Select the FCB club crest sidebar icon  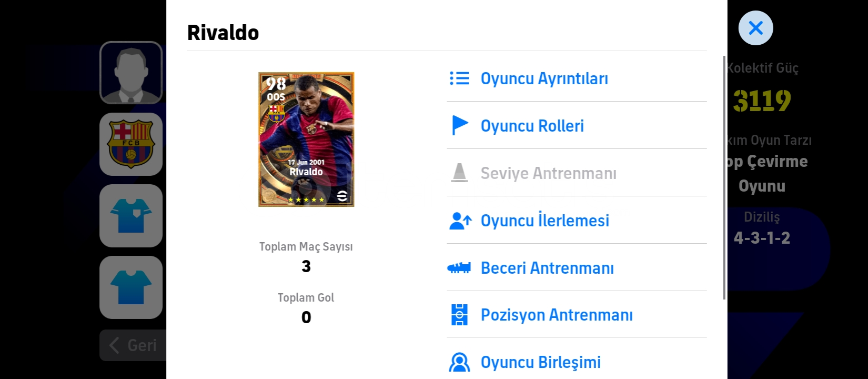pyautogui.click(x=131, y=144)
